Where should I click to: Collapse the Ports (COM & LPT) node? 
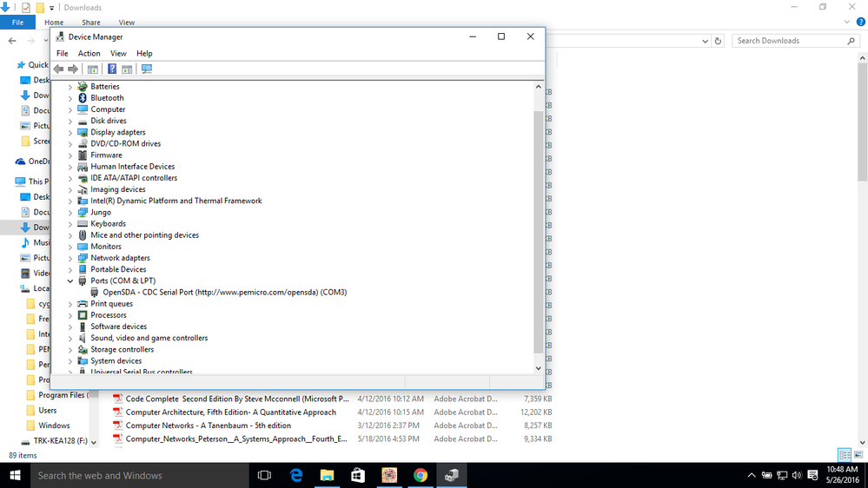tap(70, 281)
